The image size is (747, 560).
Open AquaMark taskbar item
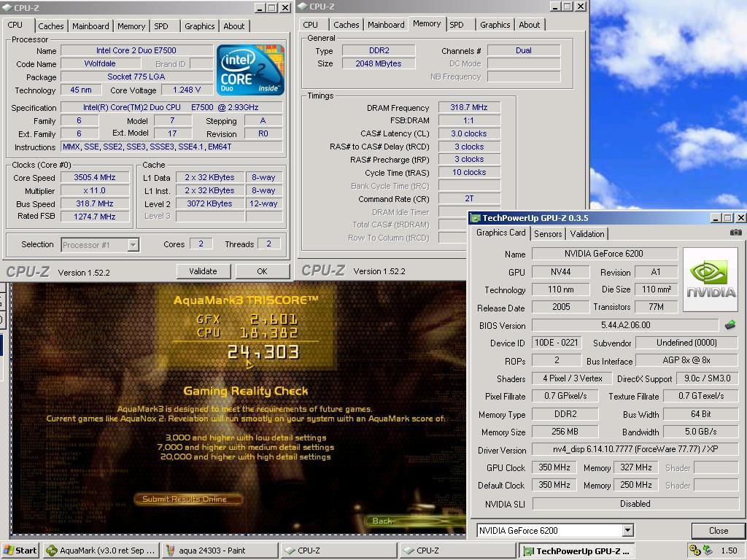click(x=101, y=551)
